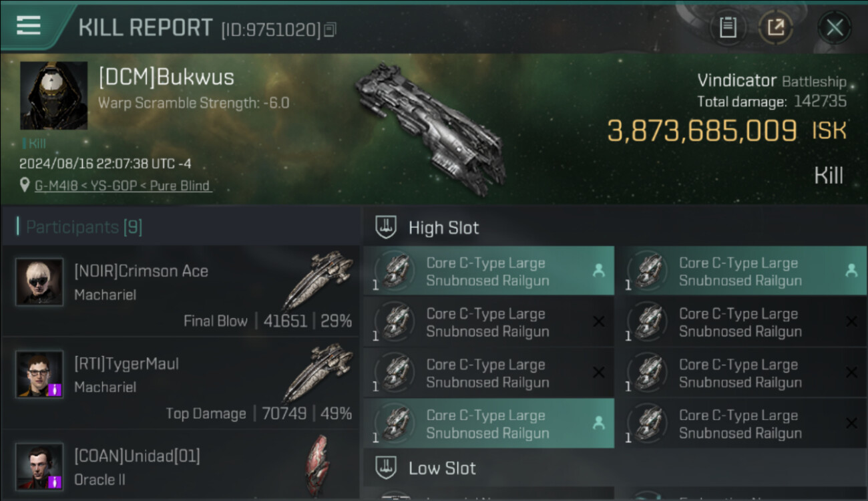
Task: Expand the Low Slot section
Action: point(615,468)
